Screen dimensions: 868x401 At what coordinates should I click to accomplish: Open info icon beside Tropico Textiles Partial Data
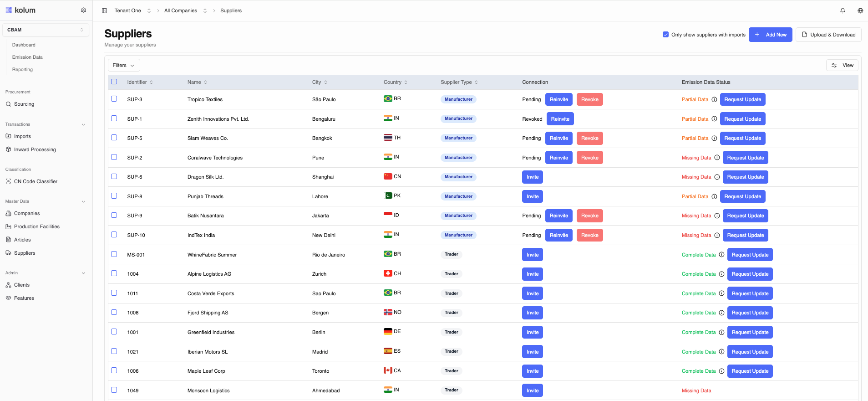[714, 99]
